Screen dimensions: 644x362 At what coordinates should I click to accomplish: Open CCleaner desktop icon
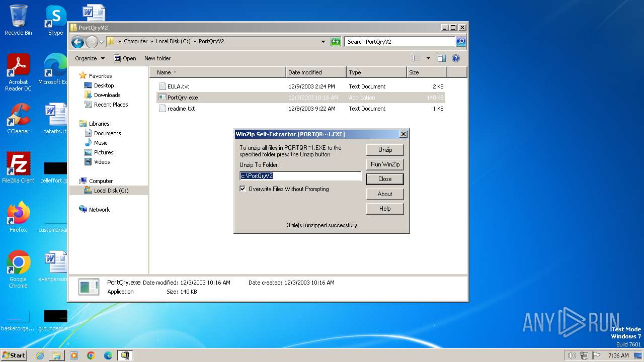[18, 119]
